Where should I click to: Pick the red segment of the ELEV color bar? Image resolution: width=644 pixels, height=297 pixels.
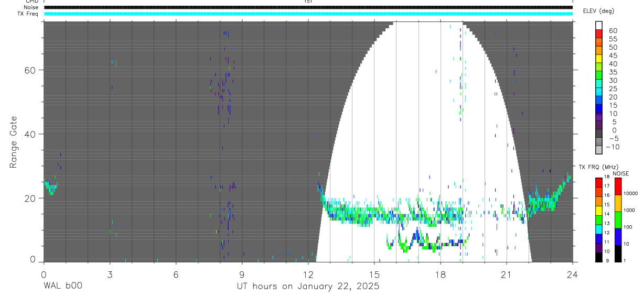click(599, 35)
